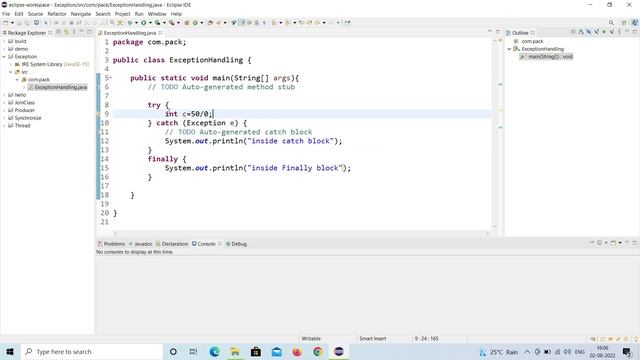Click Open Console icon in Console view
The height and width of the screenshot is (360, 640).
coord(613,242)
